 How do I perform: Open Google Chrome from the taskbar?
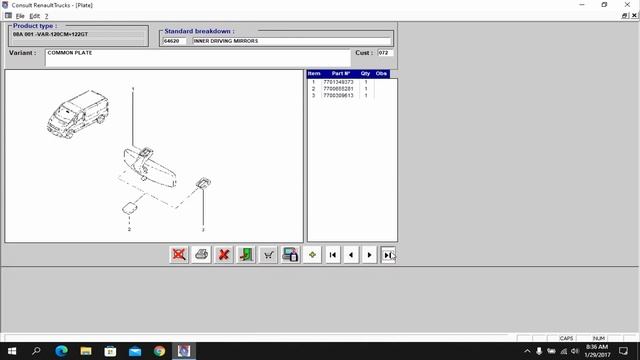(x=159, y=351)
